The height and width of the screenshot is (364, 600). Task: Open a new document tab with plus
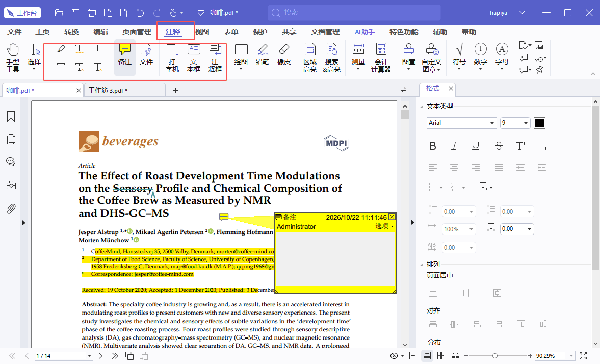coord(175,90)
